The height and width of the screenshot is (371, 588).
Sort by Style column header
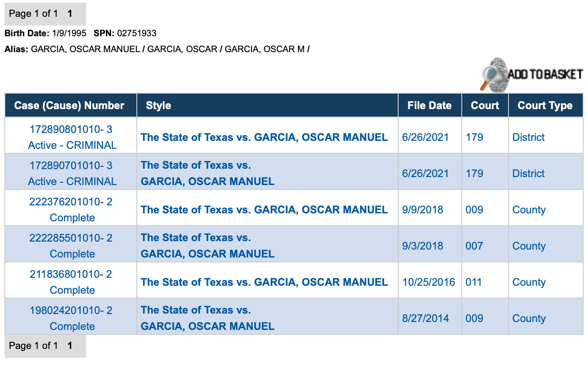pyautogui.click(x=158, y=106)
